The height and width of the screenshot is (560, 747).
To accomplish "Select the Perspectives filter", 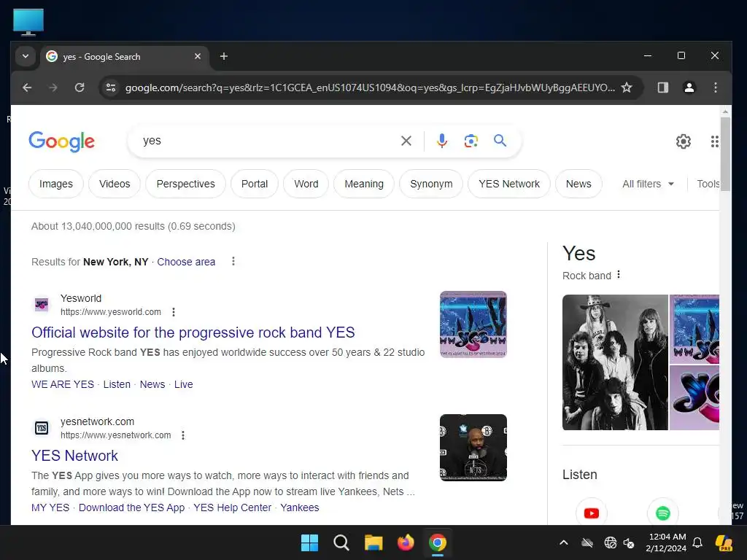I will pos(186,184).
